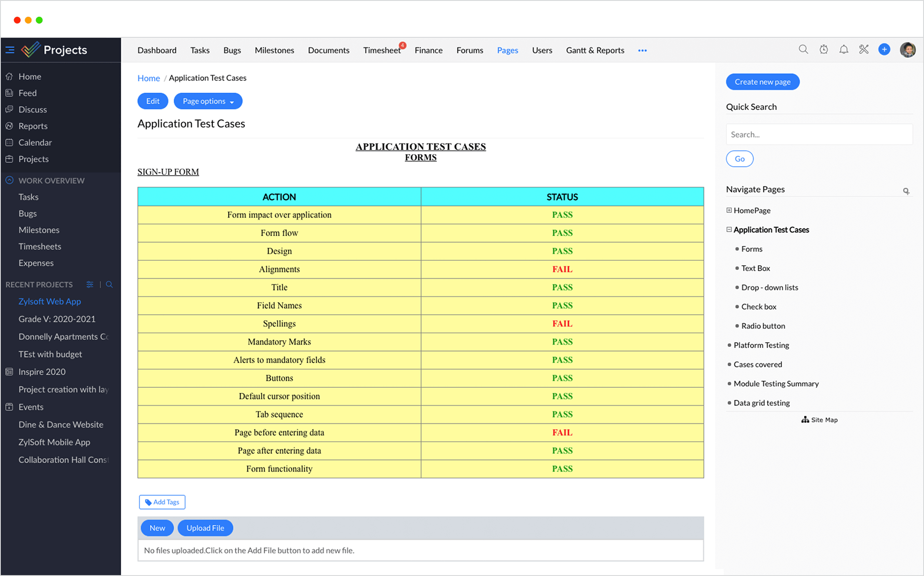The height and width of the screenshot is (576, 924).
Task: Open the Radio button page in tree
Action: click(x=763, y=326)
